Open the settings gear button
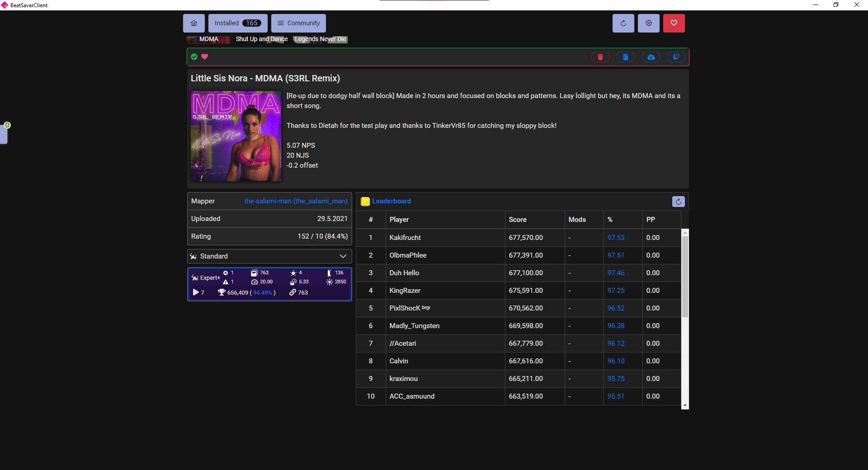 click(649, 23)
